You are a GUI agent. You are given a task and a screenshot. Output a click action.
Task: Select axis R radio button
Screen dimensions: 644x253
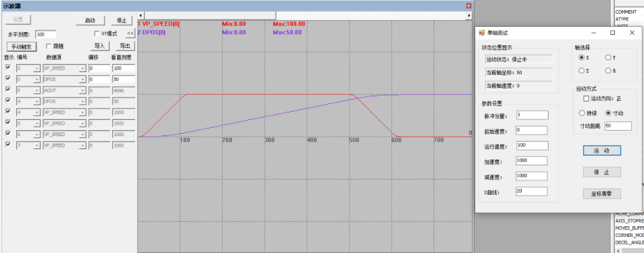[608, 71]
